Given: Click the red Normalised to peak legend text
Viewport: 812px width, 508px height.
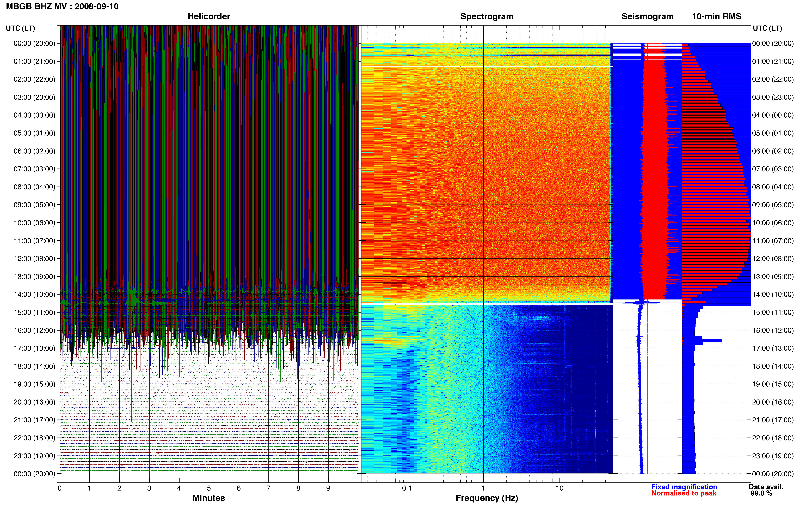Looking at the screenshot, I should 684,493.
